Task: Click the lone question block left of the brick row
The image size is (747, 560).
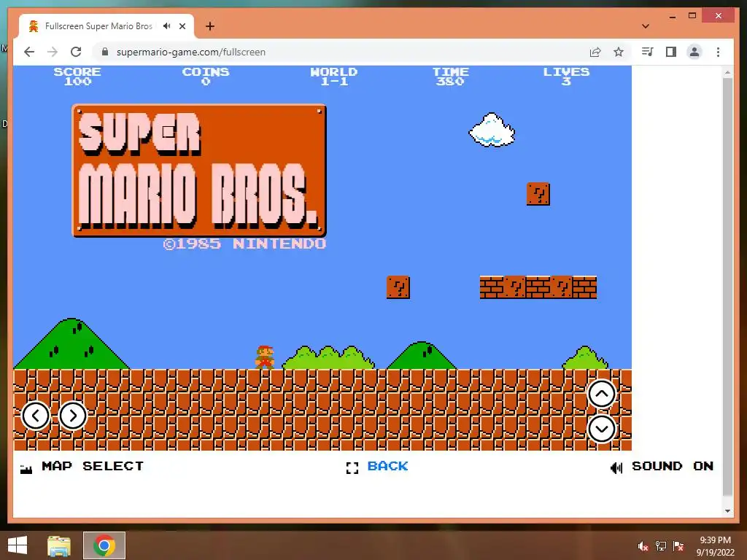Action: (398, 287)
